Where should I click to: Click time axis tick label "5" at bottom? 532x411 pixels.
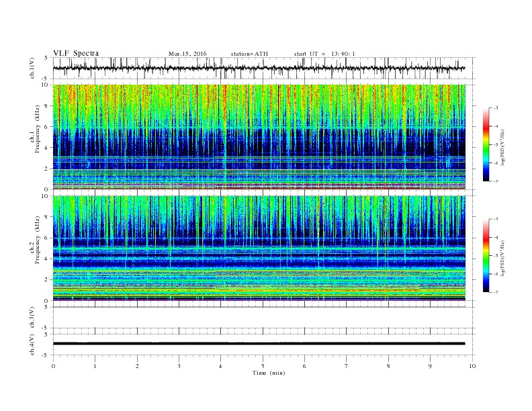[x=263, y=366]
